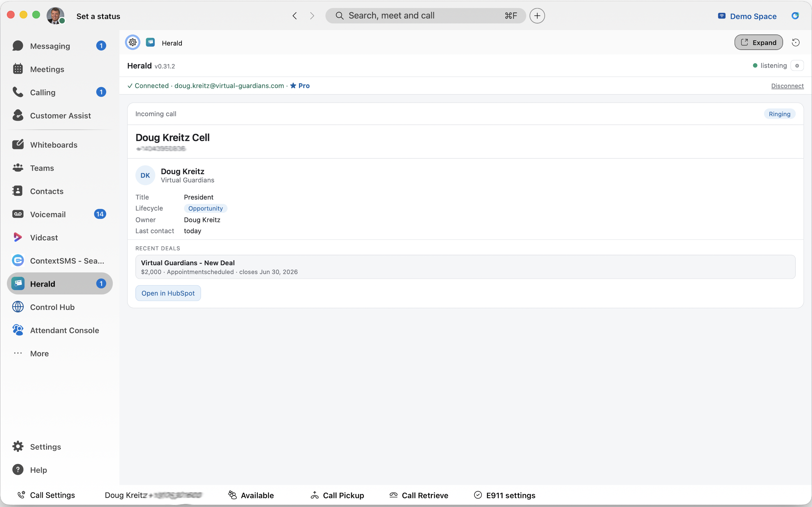Open Control Hub
The image size is (812, 507).
tap(60, 307)
